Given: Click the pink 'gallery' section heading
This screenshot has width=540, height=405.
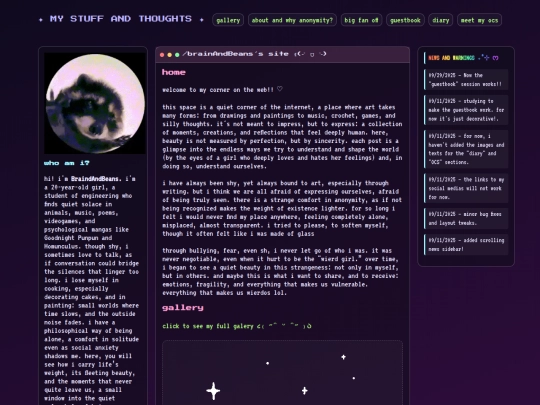Looking at the screenshot, I should [x=183, y=308].
